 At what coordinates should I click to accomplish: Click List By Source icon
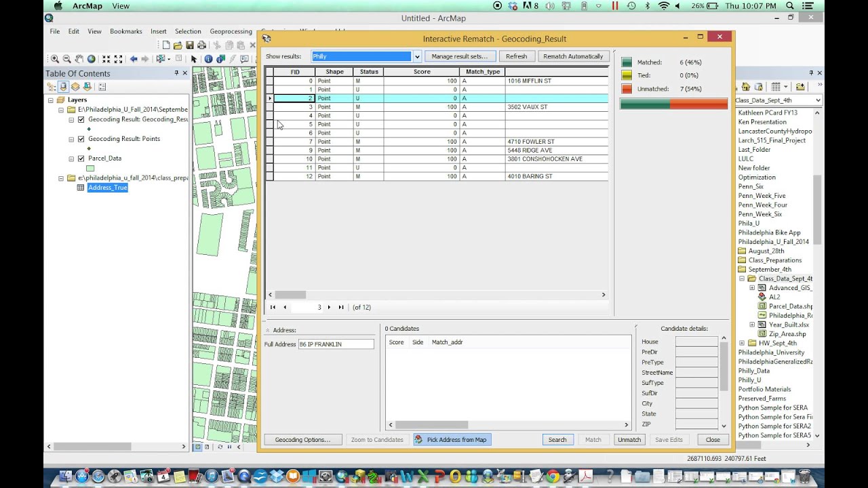tap(63, 87)
